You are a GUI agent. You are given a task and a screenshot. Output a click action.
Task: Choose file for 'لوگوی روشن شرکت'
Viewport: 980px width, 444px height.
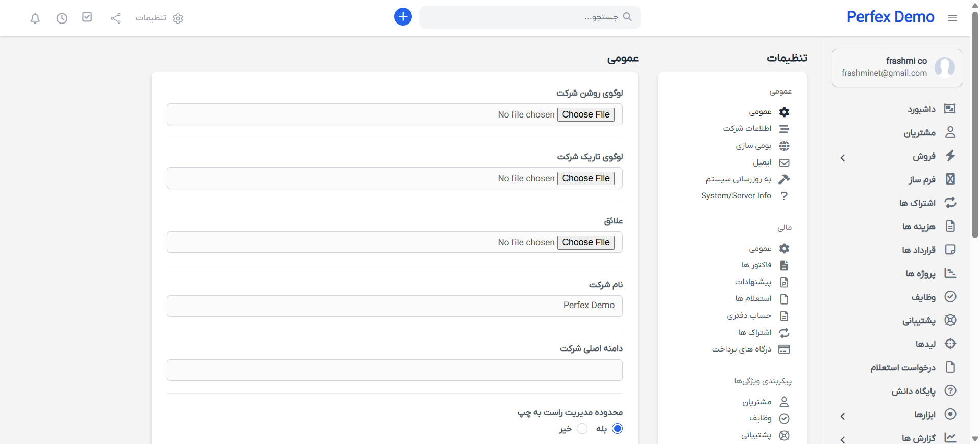pyautogui.click(x=585, y=114)
